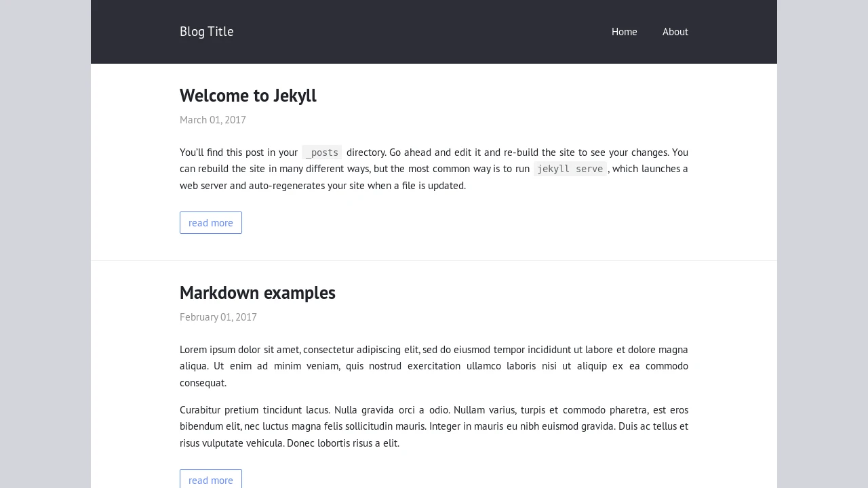The height and width of the screenshot is (488, 868).
Task: Click the divider line between the posts
Action: click(x=434, y=260)
